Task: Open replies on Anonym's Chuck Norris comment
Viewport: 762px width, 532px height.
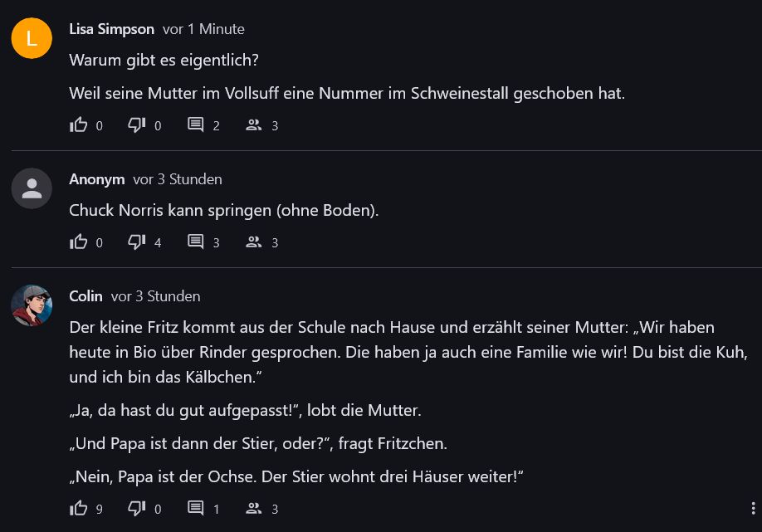Action: click(196, 242)
